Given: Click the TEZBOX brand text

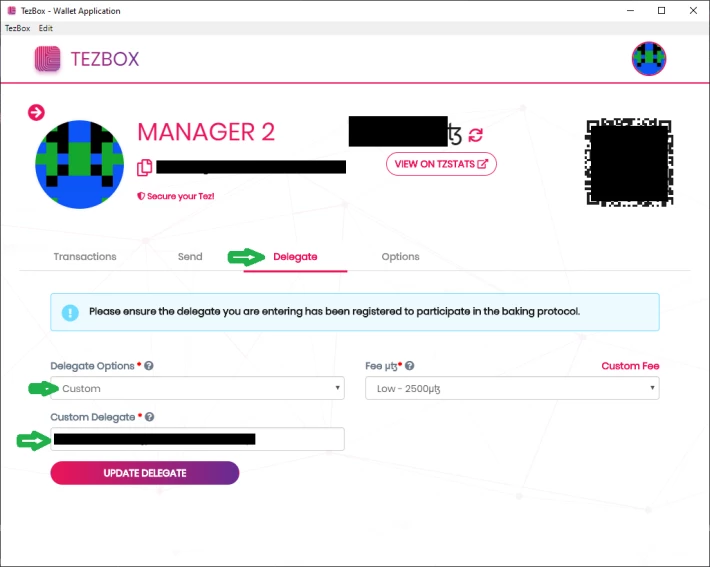Looking at the screenshot, I should click(x=105, y=59).
